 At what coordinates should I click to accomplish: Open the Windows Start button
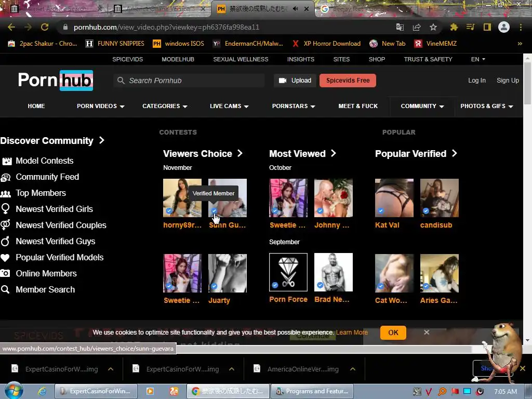14,391
